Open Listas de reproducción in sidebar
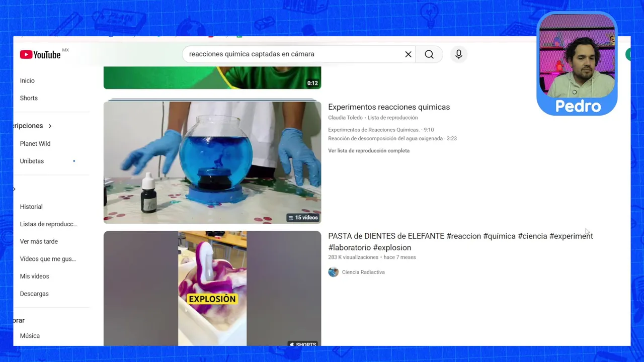Screen dimensions: 644x362 tap(48, 224)
